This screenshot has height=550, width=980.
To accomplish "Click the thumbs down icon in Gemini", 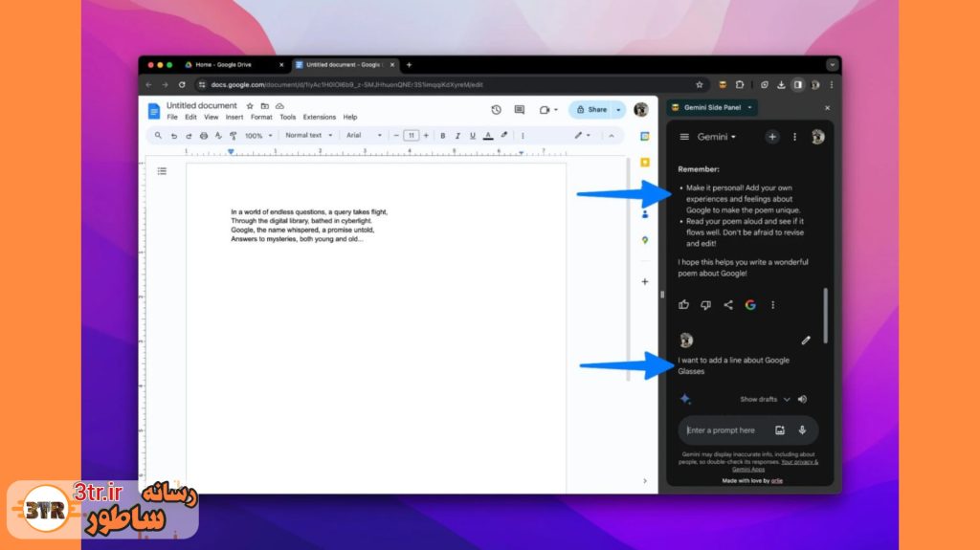I will point(705,305).
